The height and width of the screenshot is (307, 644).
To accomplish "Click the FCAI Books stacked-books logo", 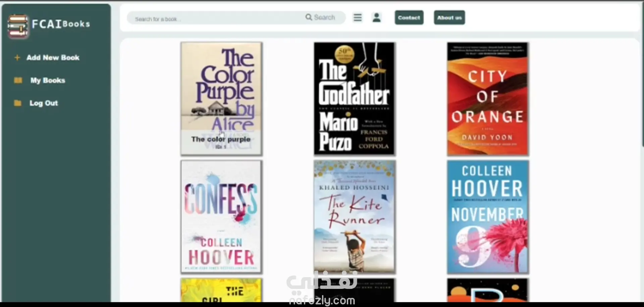I will pyautogui.click(x=18, y=26).
